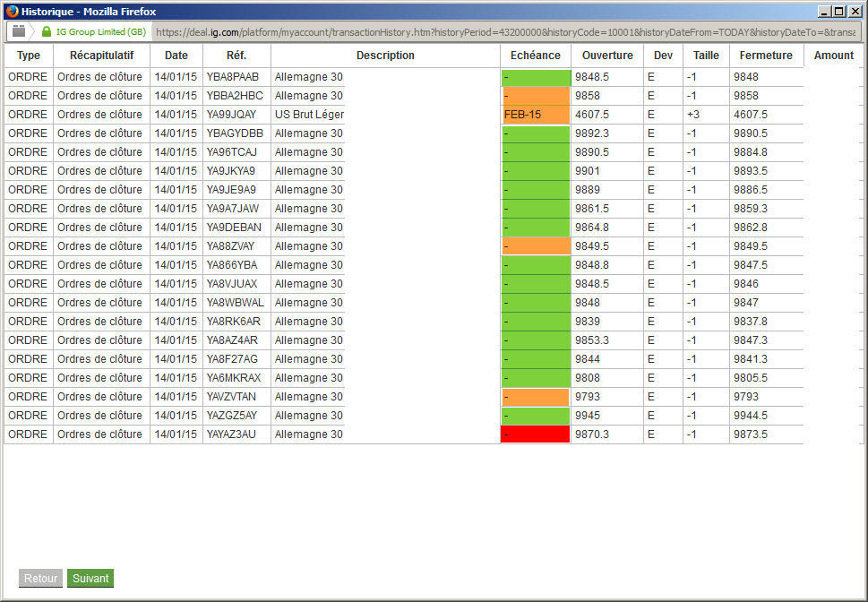Click the URL address field
Image resolution: width=868 pixels, height=602 pixels.
point(505,32)
